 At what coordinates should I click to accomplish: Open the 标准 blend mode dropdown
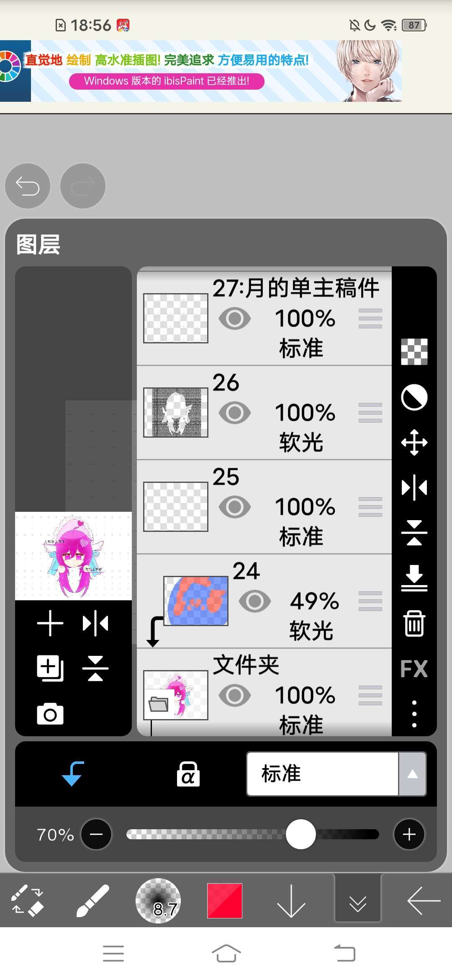click(336, 774)
